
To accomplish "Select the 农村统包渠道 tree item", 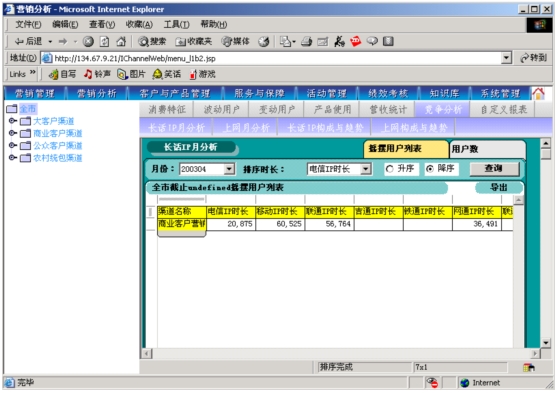I will (x=57, y=158).
